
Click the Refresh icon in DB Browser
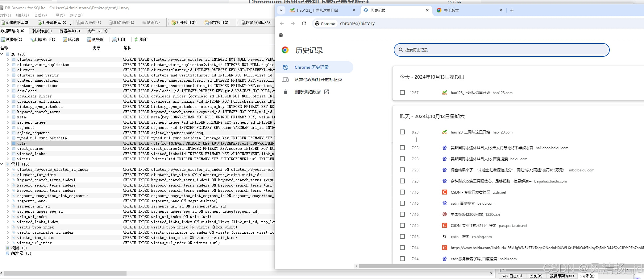[136, 39]
